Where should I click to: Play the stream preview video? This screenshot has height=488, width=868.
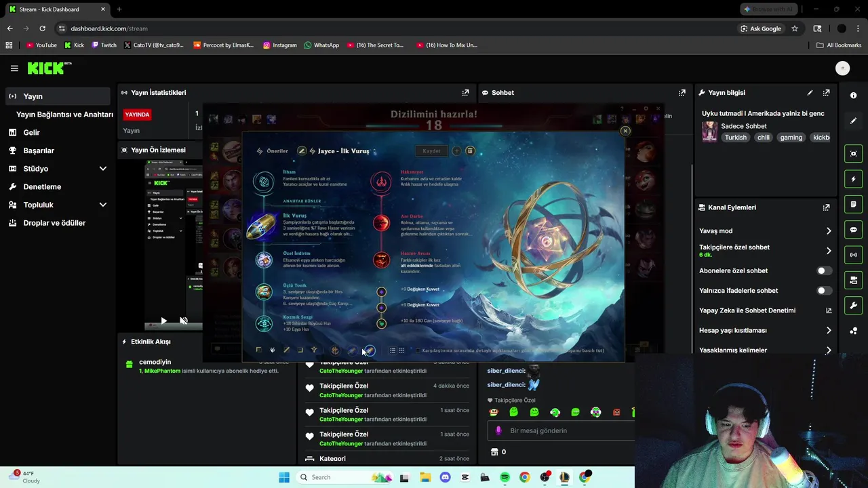(163, 321)
